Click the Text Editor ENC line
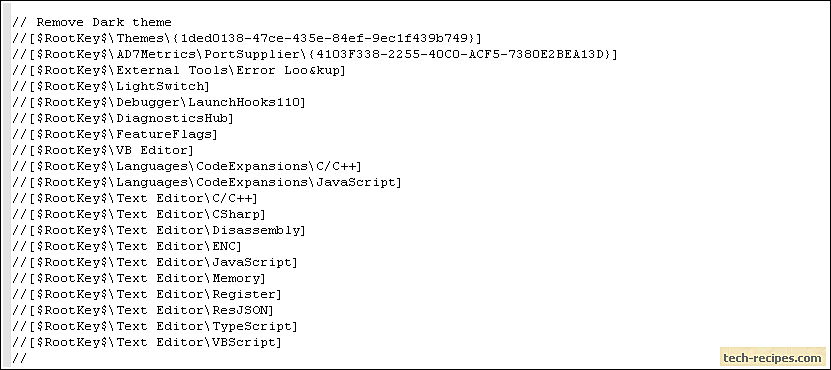The image size is (831, 370). [x=127, y=245]
